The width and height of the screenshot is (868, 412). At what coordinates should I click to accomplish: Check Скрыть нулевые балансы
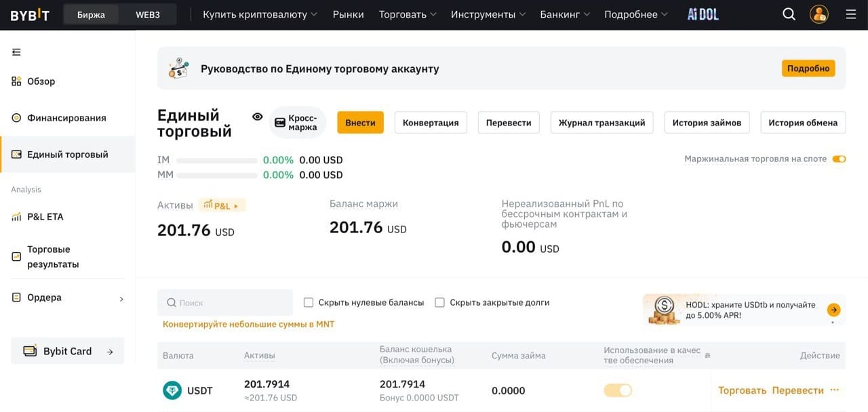(309, 302)
